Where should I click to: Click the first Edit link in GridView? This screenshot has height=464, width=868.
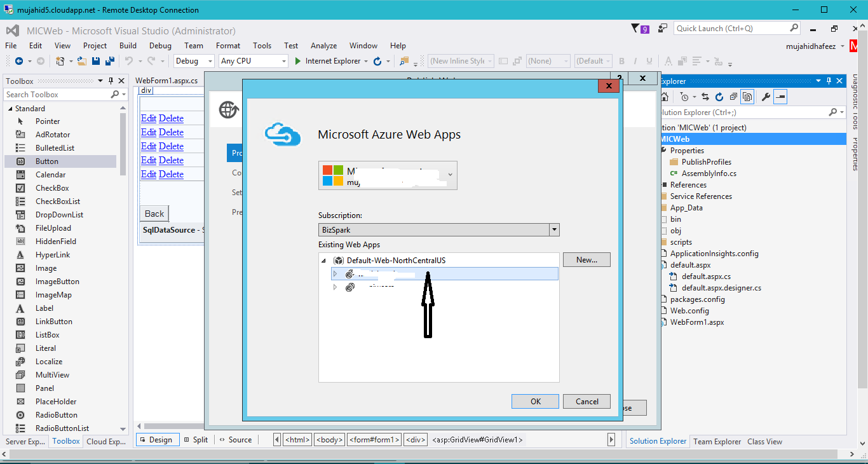click(x=149, y=118)
